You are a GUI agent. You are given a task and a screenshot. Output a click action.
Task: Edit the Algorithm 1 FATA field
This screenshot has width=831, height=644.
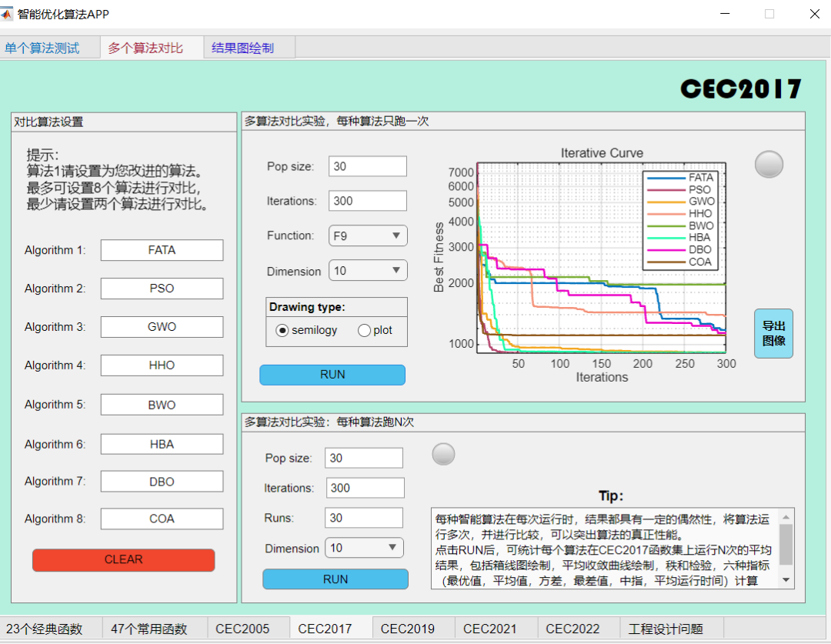coord(162,249)
